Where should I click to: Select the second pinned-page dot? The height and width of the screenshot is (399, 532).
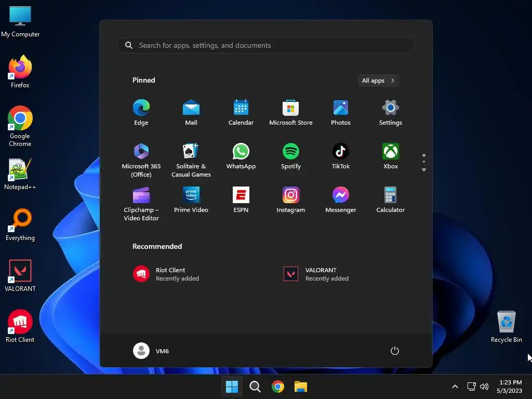point(424,162)
